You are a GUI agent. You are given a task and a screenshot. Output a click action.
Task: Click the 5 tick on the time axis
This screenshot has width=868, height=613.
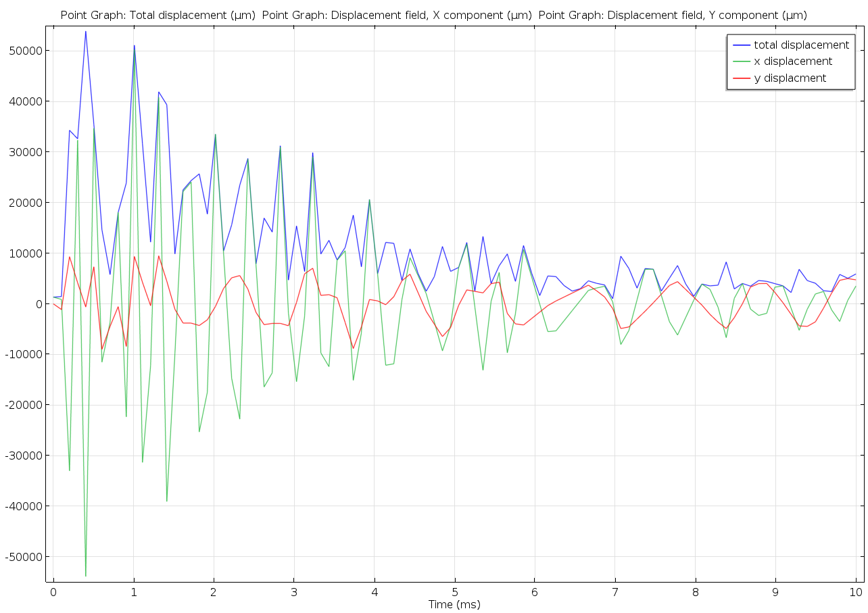(454, 593)
